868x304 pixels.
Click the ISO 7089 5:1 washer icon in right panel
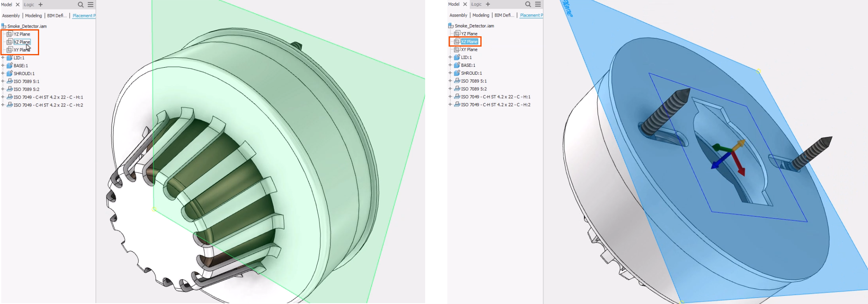point(457,81)
